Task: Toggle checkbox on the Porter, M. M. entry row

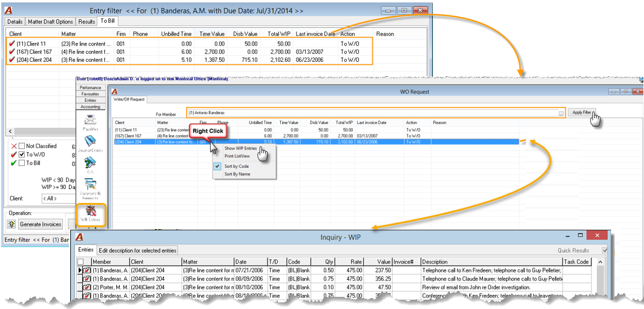Action: [87, 287]
